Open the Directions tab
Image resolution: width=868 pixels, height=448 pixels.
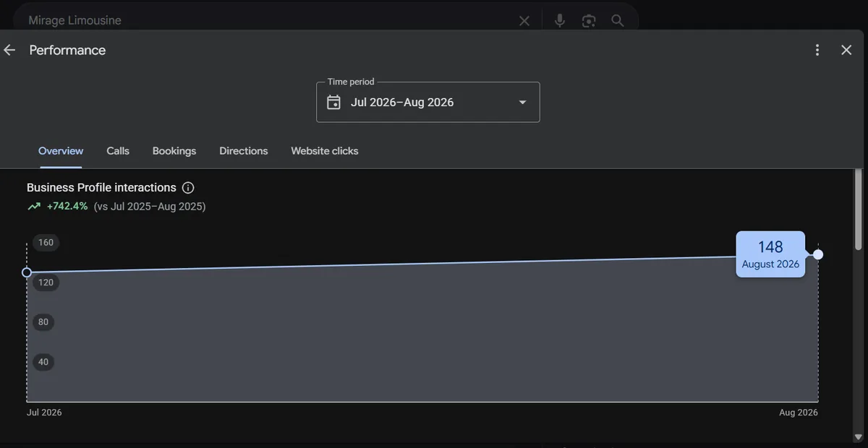[x=244, y=151]
